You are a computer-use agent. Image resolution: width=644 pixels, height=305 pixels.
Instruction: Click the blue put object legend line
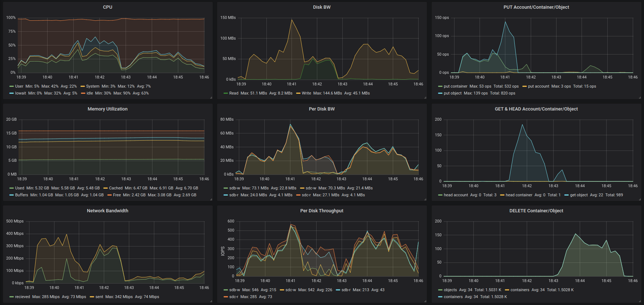pos(440,93)
